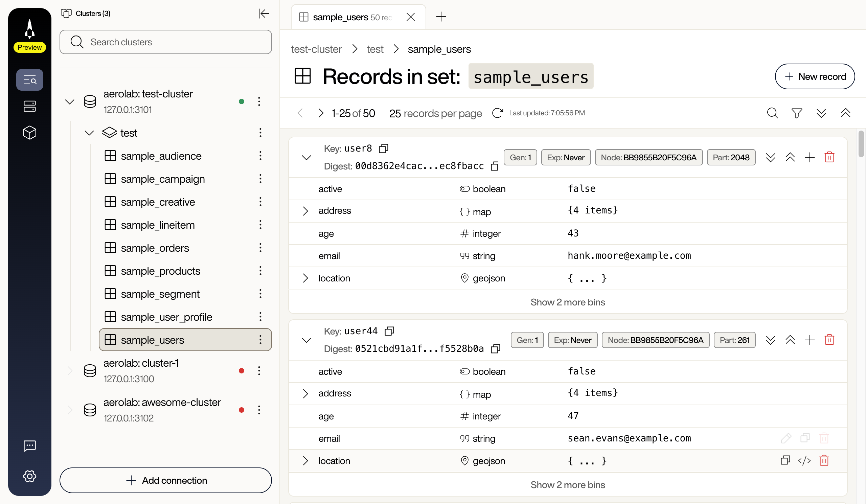The height and width of the screenshot is (504, 866).
Task: Show 2 more bins for user44
Action: (x=568, y=485)
